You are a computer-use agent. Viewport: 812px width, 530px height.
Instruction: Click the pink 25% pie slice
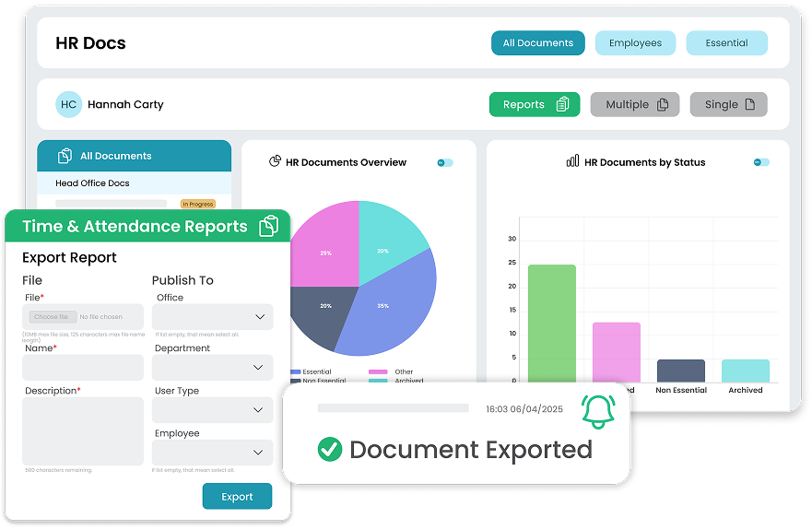[x=325, y=249]
